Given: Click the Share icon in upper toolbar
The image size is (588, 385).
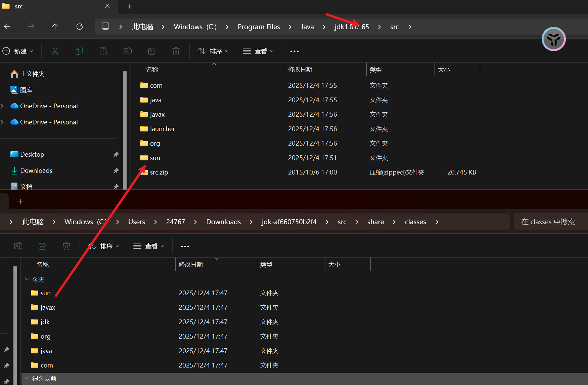Looking at the screenshot, I should click(x=152, y=51).
